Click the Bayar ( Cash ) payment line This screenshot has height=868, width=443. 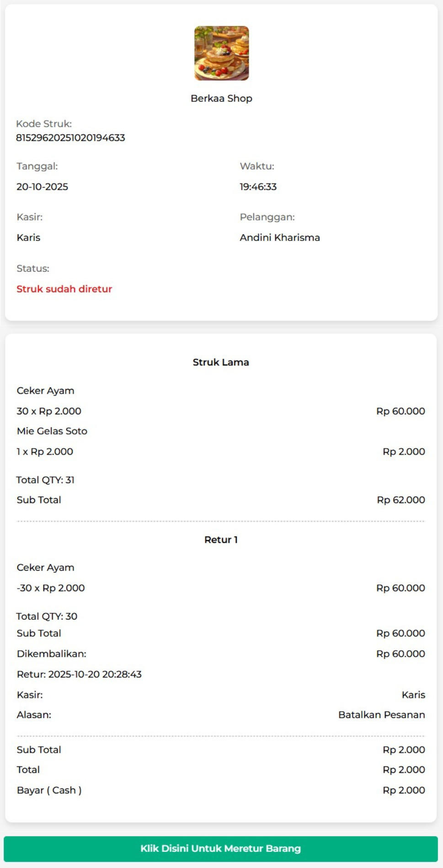(49, 790)
